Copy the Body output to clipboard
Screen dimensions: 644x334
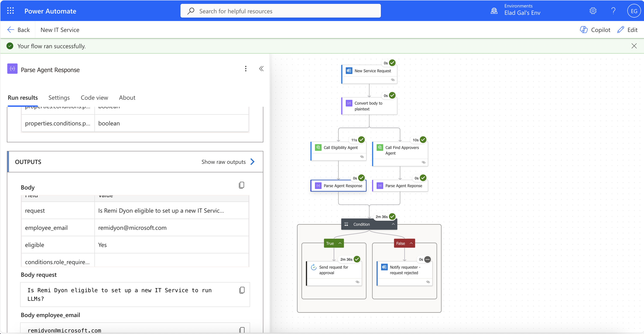241,185
